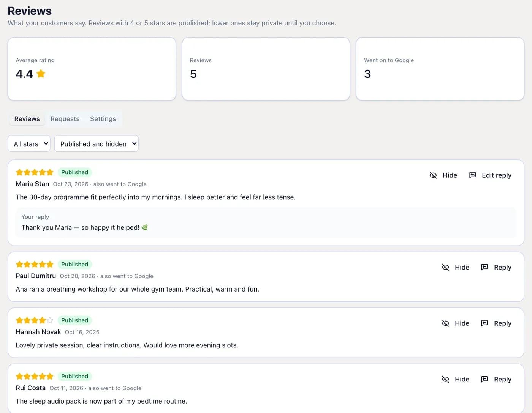Select the Went on to Google card
The image size is (532, 413).
click(440, 69)
